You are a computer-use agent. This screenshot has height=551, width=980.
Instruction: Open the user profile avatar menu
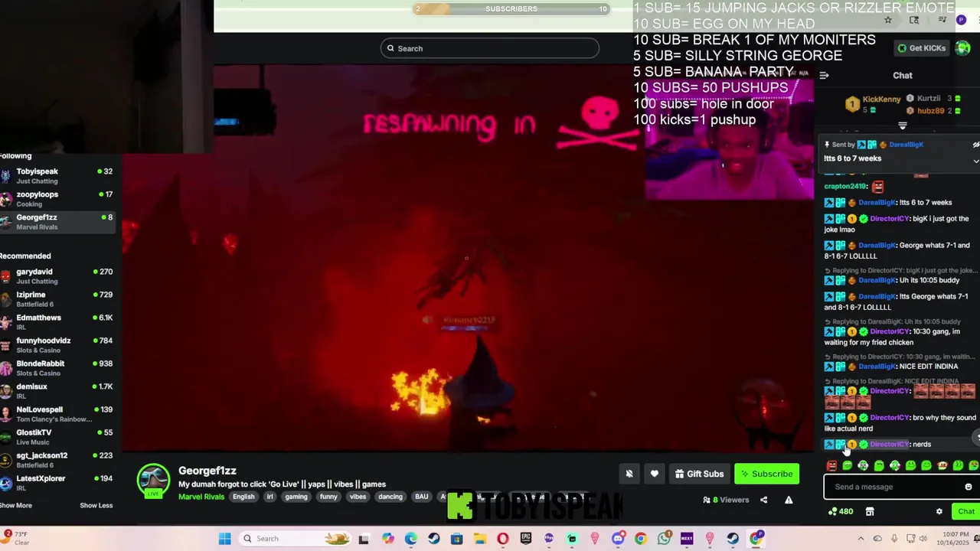[x=963, y=48]
